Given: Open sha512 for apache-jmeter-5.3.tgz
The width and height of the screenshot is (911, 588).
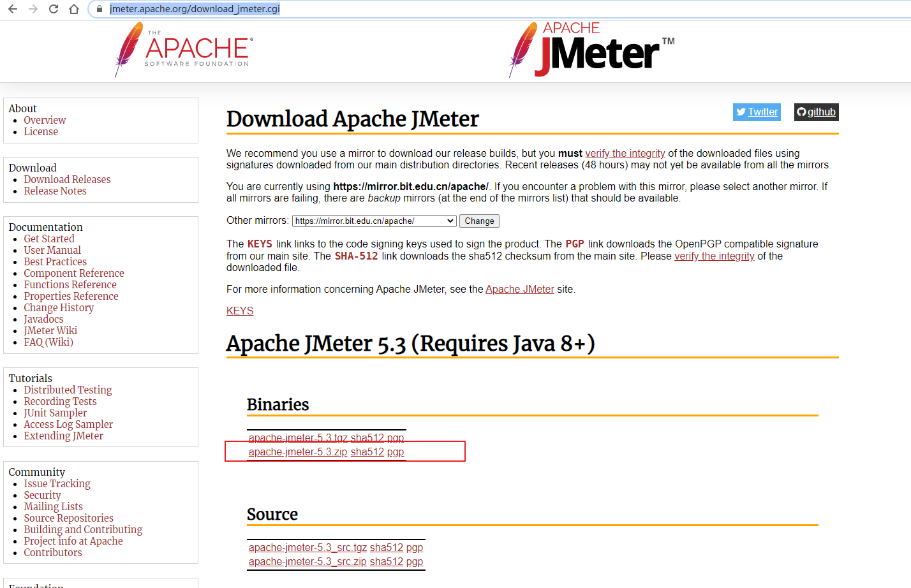Looking at the screenshot, I should 367,437.
